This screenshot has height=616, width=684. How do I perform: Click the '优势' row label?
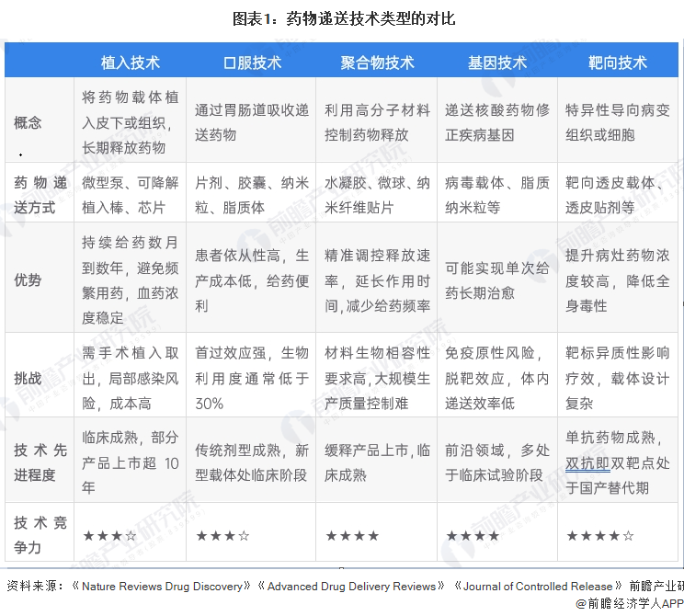coord(28,279)
